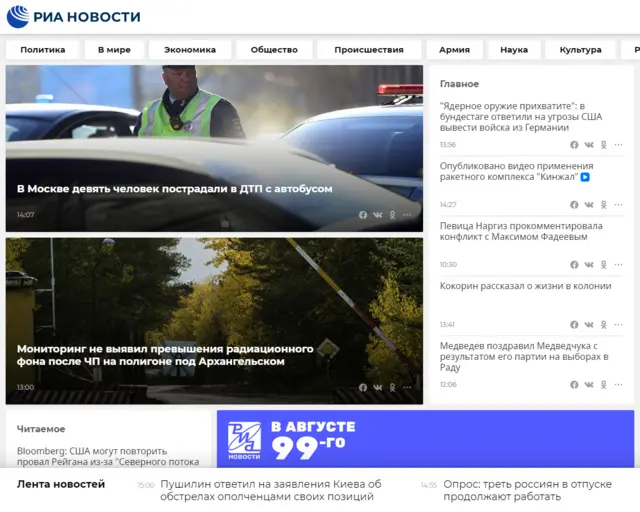
Task: Share the Наргиз story on Facebook
Action: (574, 265)
